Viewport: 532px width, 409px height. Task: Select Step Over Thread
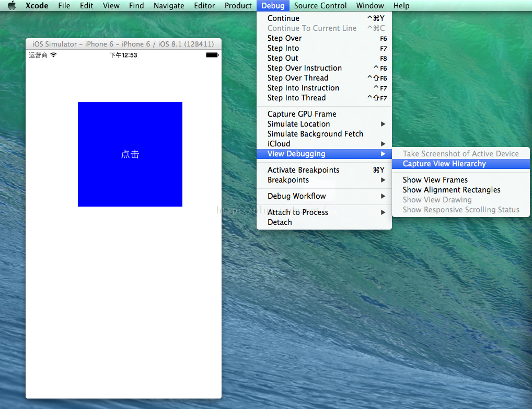[x=324, y=78]
